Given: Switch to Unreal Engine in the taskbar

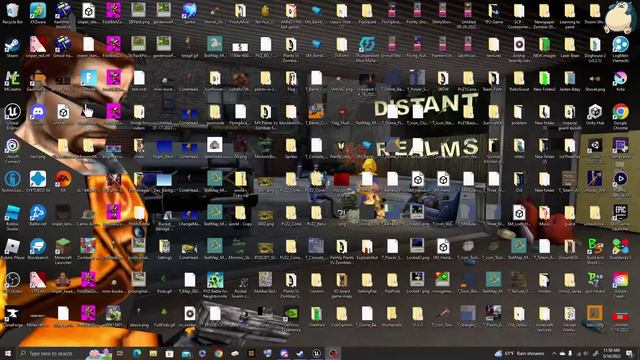Looking at the screenshot, I should tap(317, 353).
